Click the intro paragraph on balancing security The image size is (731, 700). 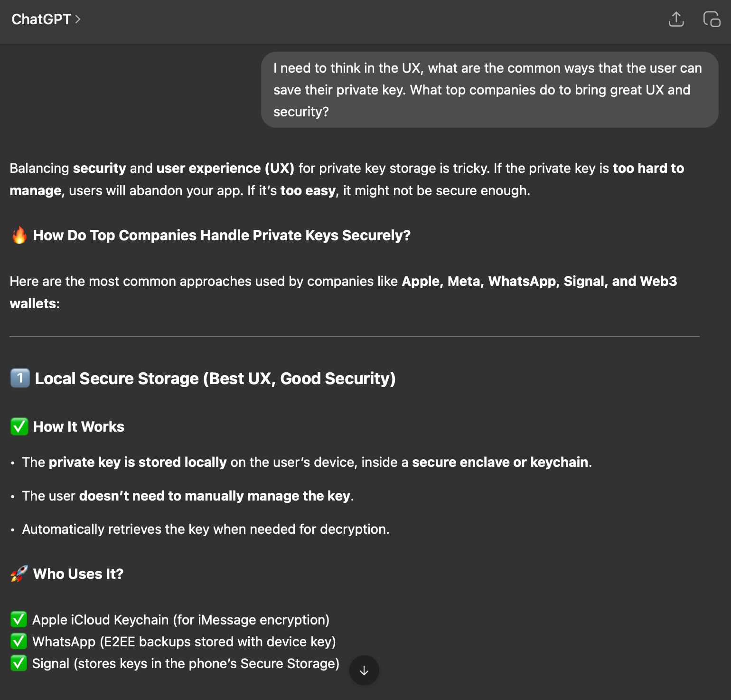pyautogui.click(x=347, y=179)
